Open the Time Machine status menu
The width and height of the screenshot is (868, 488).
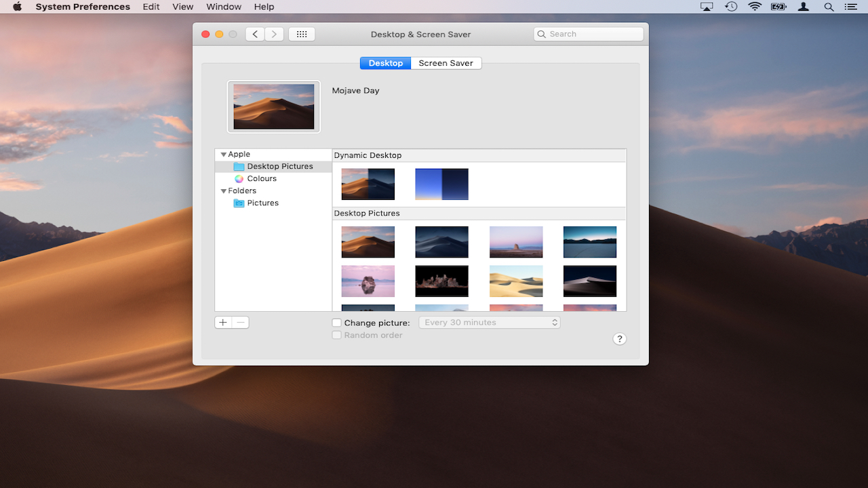coord(731,7)
